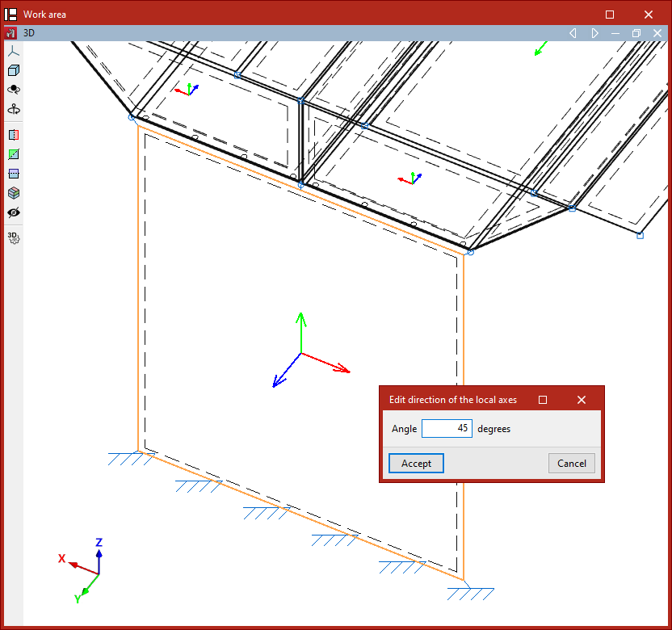Image resolution: width=672 pixels, height=630 pixels.
Task: Close the 3D view panel
Action: coord(657,33)
